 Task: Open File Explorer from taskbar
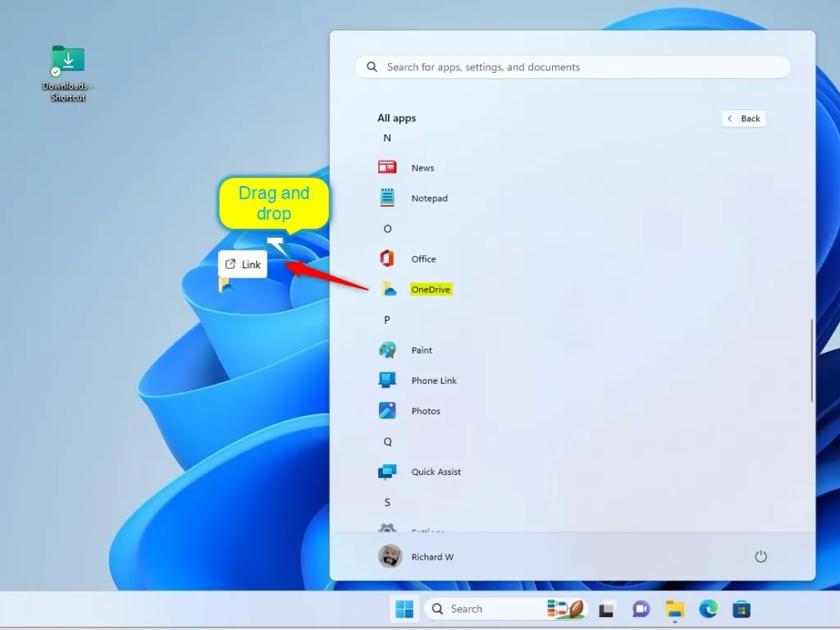[675, 609]
